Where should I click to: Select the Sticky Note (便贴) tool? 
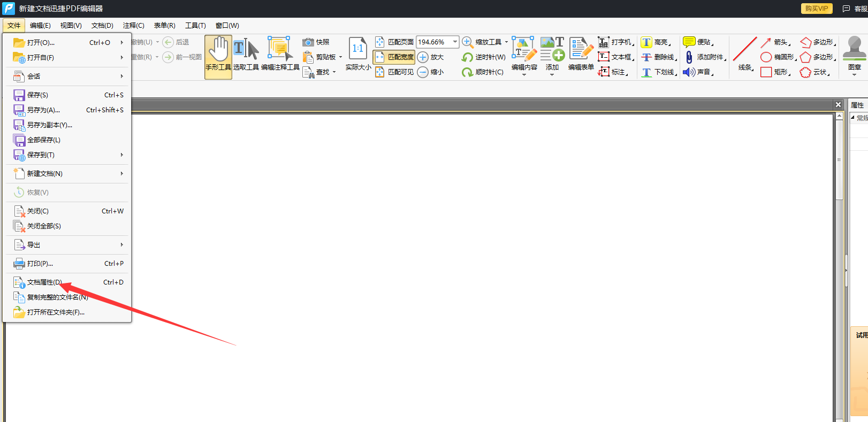tap(698, 42)
